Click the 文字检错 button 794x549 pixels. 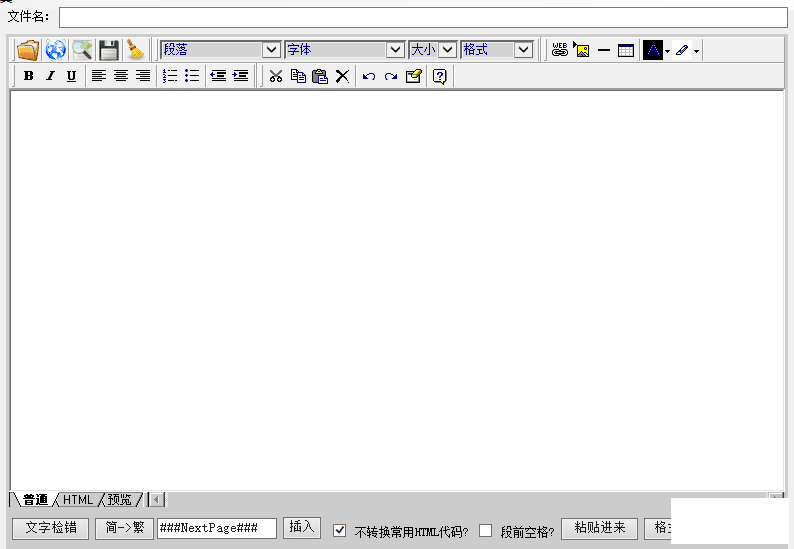tap(51, 528)
